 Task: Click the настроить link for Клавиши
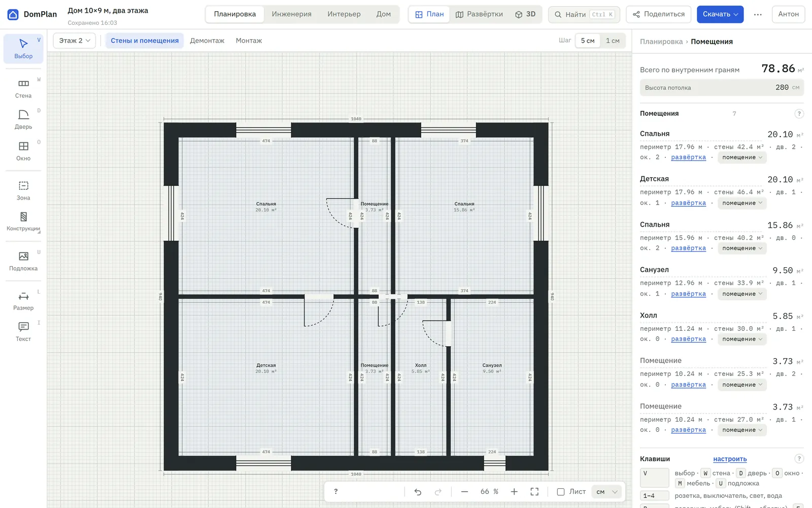(x=730, y=459)
